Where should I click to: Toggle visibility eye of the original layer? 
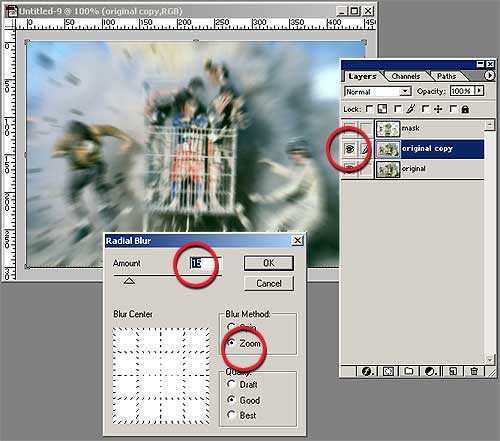click(350, 168)
